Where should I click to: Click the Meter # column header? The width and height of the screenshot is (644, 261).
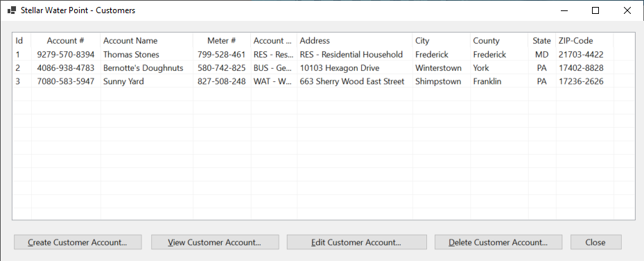coord(222,41)
